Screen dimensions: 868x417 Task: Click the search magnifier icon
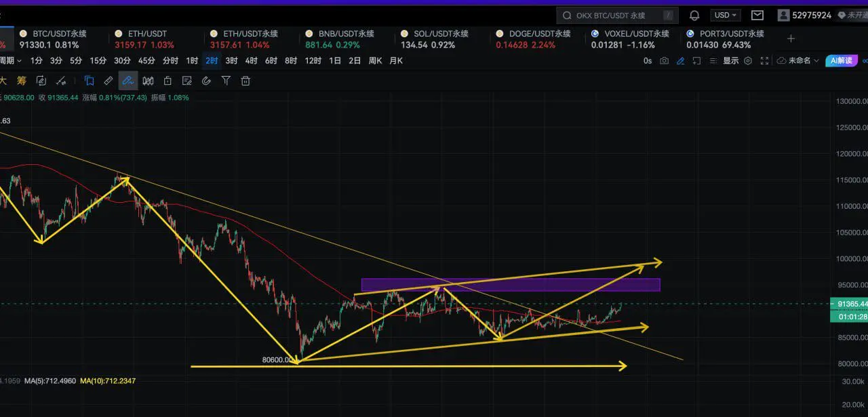tap(566, 15)
